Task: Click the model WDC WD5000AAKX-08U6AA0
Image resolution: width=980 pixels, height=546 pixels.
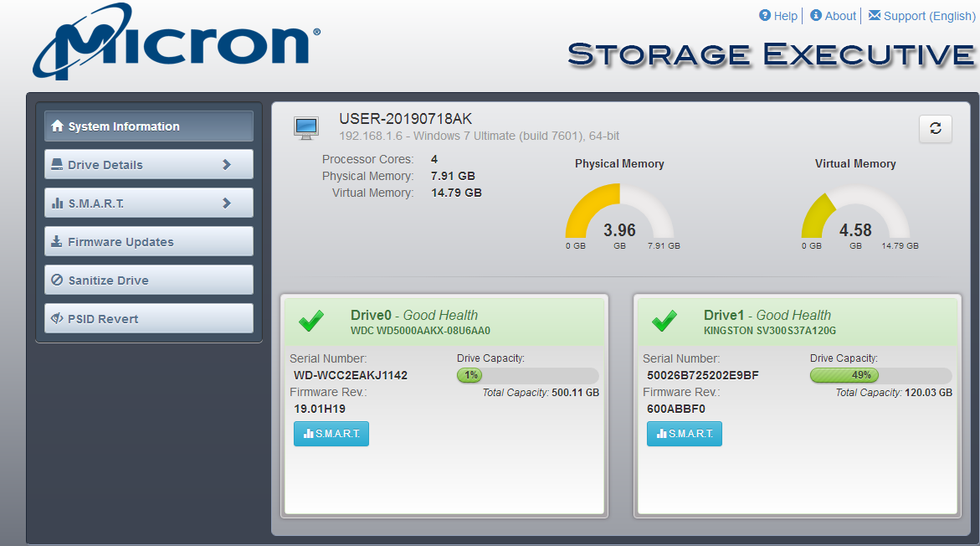Action: coord(421,331)
